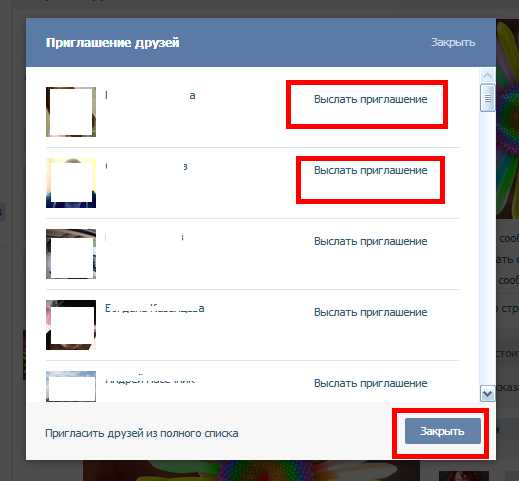Open the second friend's avatar thumbnail
This screenshot has height=481, width=519.
(71, 183)
